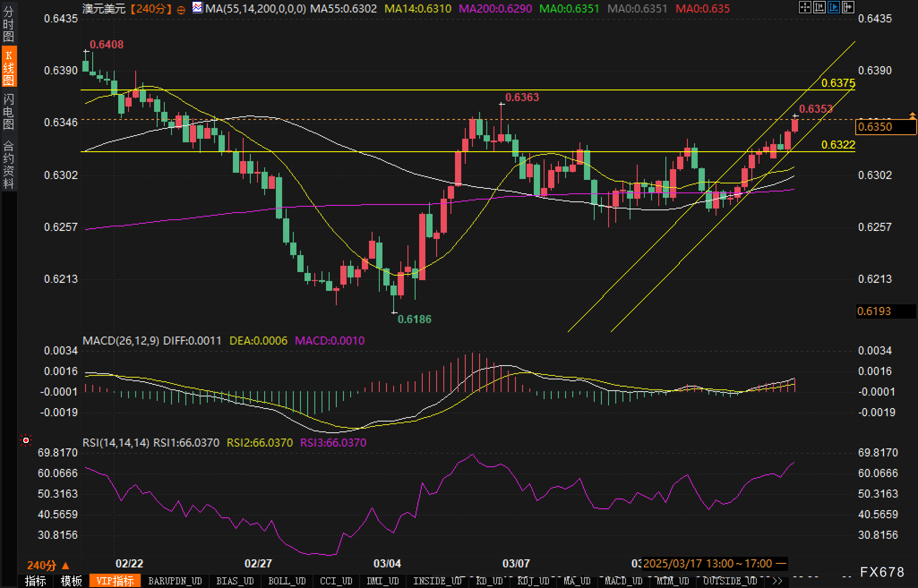Select the MACD_UD indicator

623,581
